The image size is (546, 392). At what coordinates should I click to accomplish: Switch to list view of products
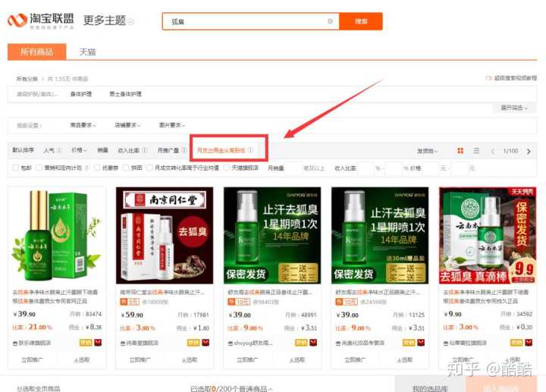pyautogui.click(x=476, y=151)
